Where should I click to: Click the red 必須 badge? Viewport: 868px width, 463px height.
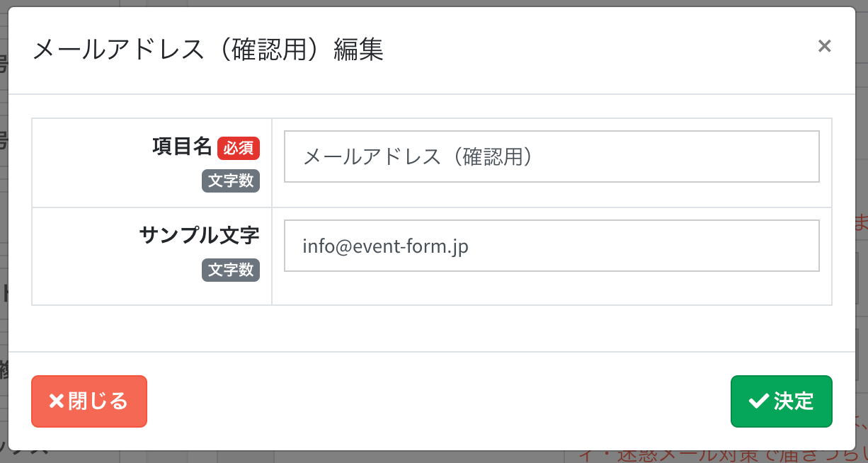pyautogui.click(x=239, y=147)
